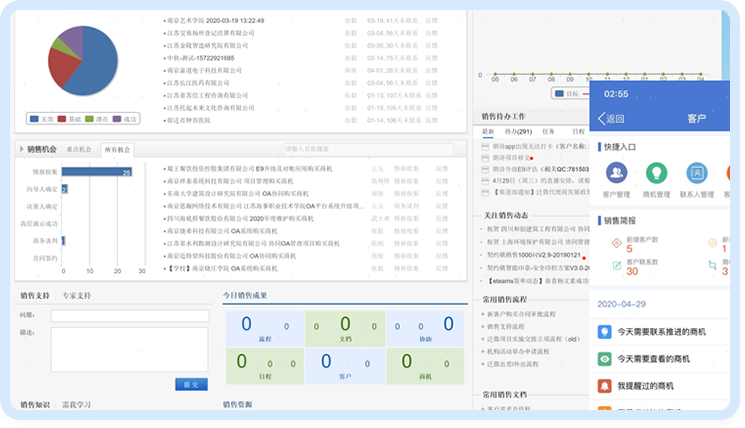
Task: Click 我提醒过的商机 bell icon
Action: pos(604,385)
